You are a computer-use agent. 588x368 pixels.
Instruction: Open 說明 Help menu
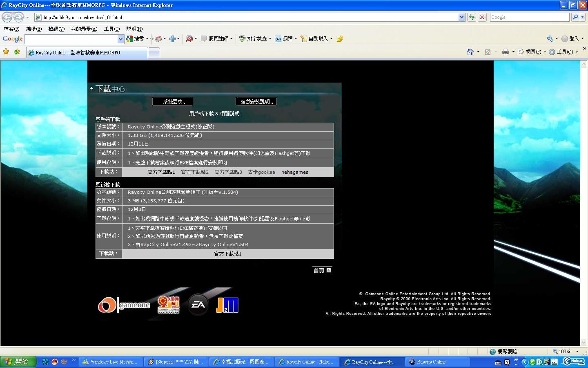coord(134,29)
